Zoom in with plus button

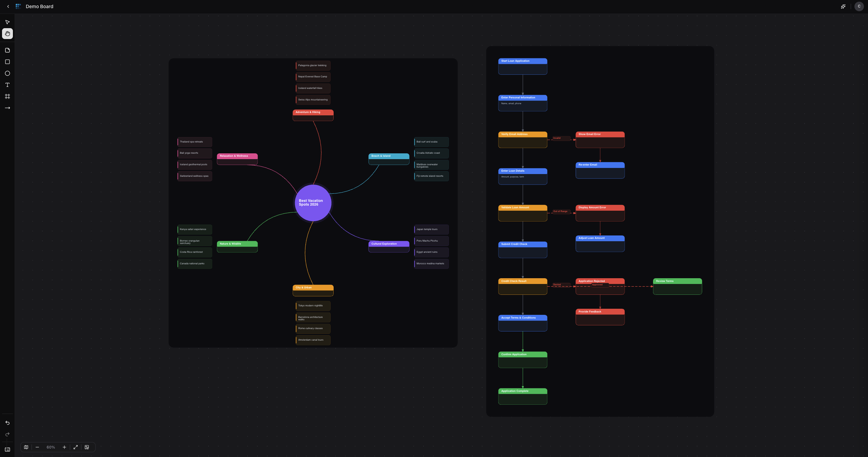click(64, 447)
